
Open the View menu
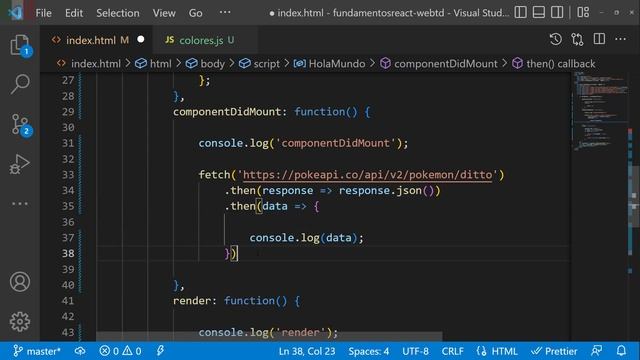point(164,13)
